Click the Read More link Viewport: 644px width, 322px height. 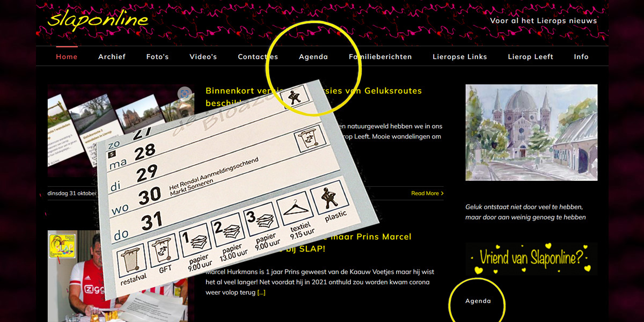click(425, 193)
